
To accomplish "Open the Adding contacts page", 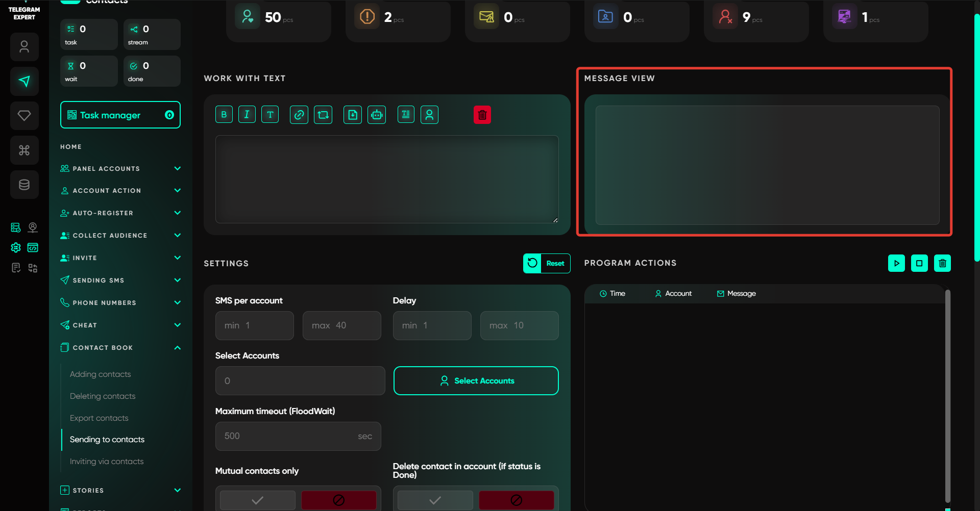I will (101, 374).
